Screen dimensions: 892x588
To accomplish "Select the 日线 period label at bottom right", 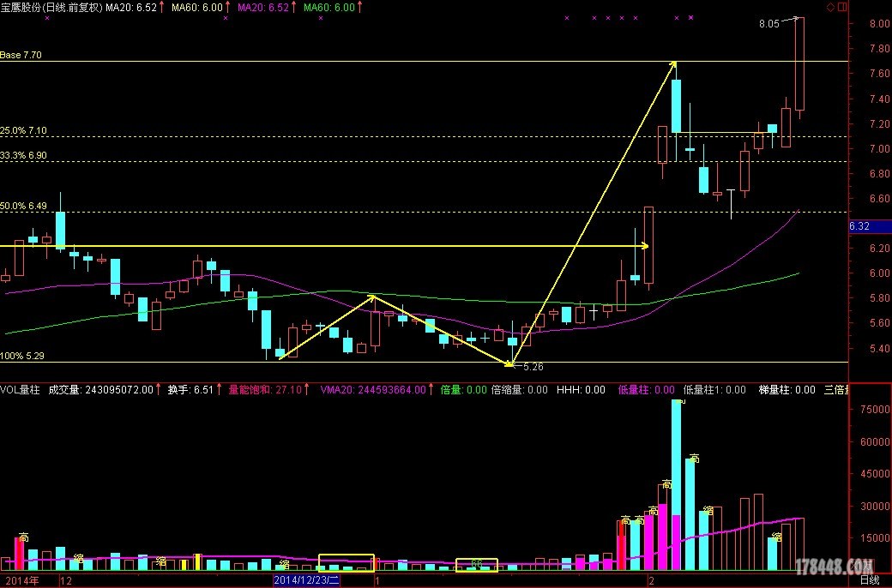I will (x=869, y=580).
